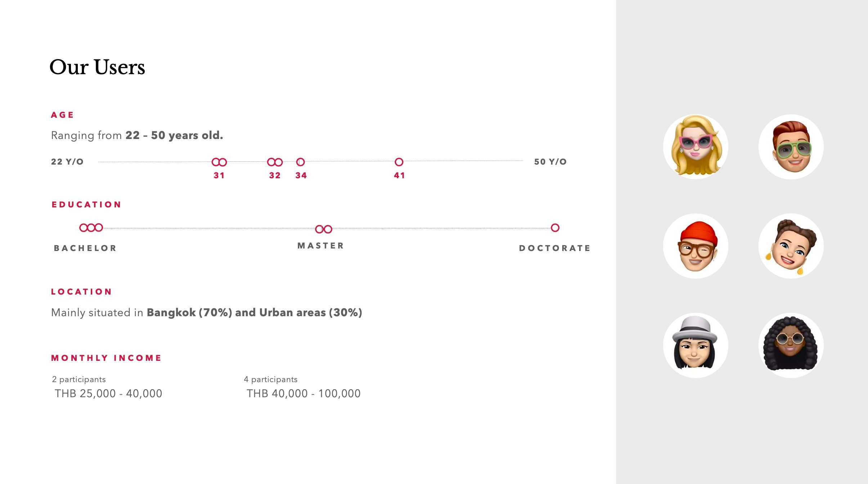
Task: Click the Doctorate education marker circle
Action: [555, 228]
